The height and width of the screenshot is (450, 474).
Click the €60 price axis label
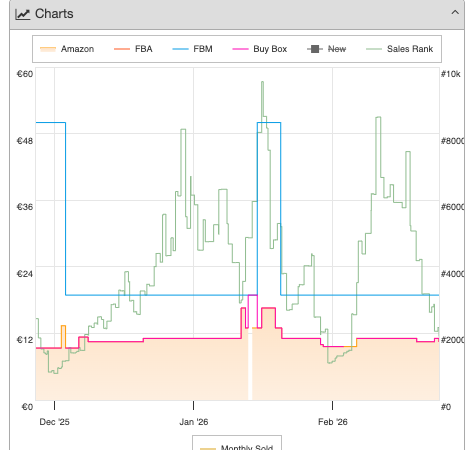25,74
